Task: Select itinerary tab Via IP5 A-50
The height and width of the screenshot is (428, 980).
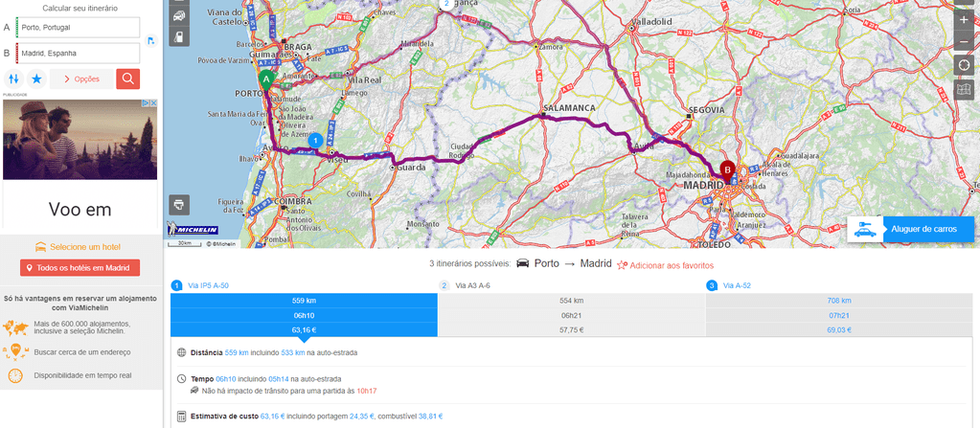Action: [208, 285]
